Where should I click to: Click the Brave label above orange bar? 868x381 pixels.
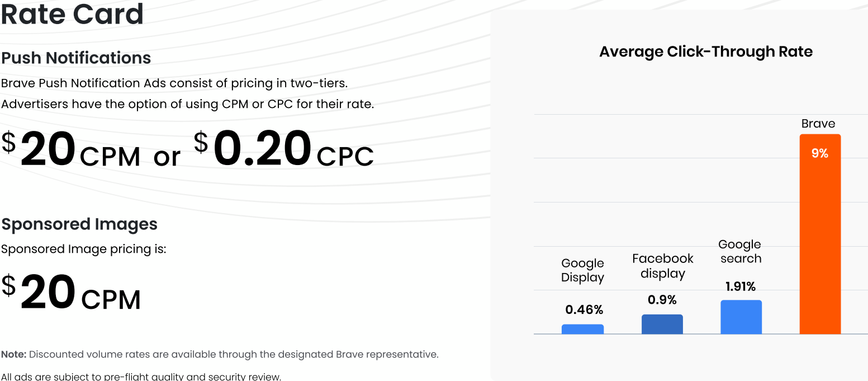coord(818,124)
